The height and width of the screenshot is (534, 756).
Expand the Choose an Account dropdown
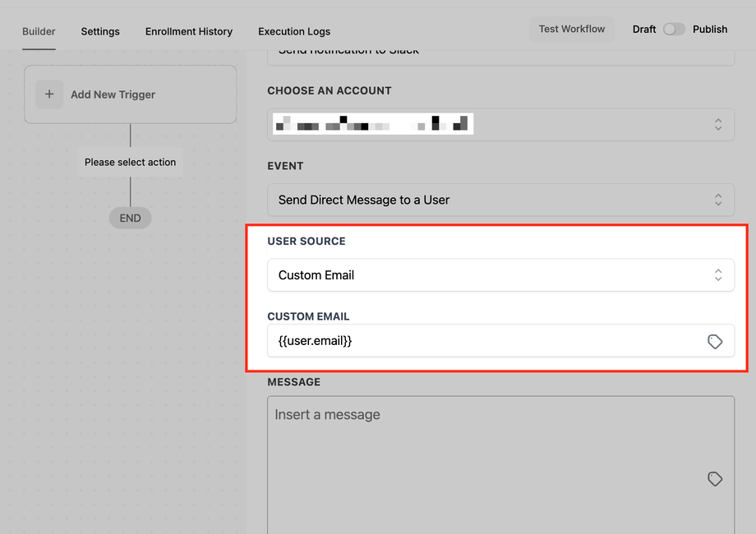[500, 124]
